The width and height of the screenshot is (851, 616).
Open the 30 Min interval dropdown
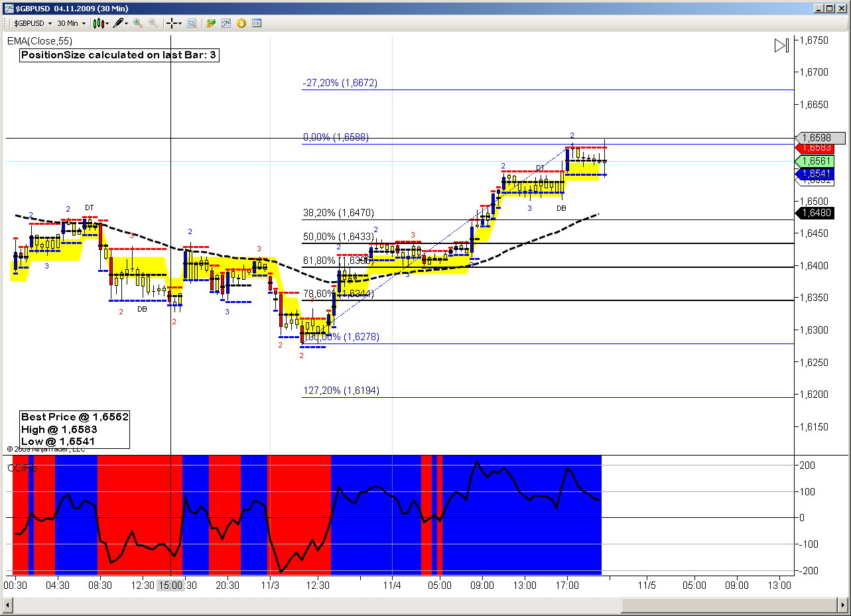click(x=71, y=23)
